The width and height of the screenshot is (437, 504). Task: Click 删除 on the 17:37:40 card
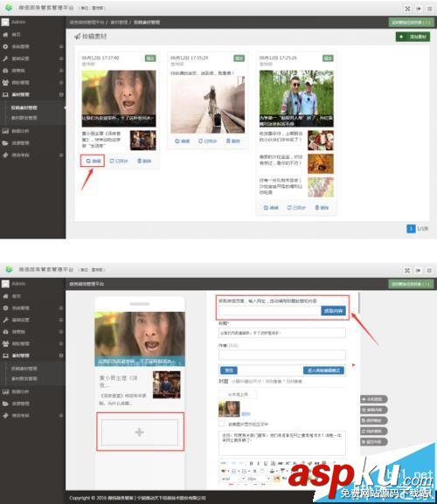coord(144,161)
